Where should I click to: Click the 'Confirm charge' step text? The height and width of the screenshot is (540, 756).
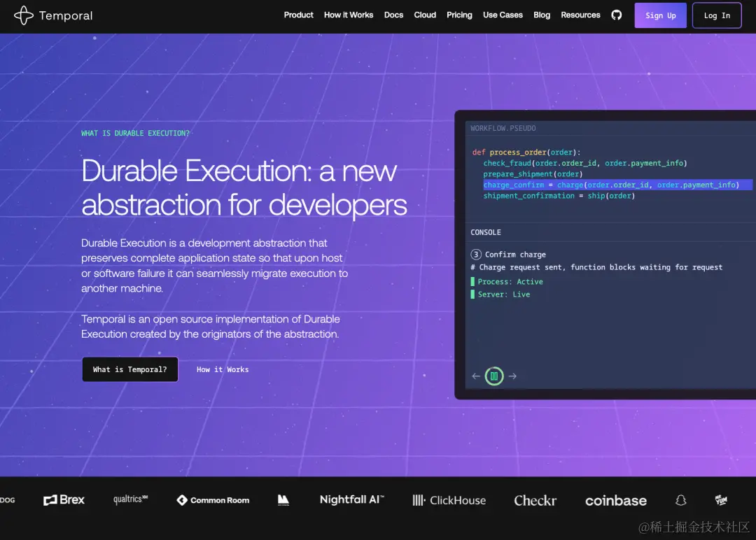point(515,255)
